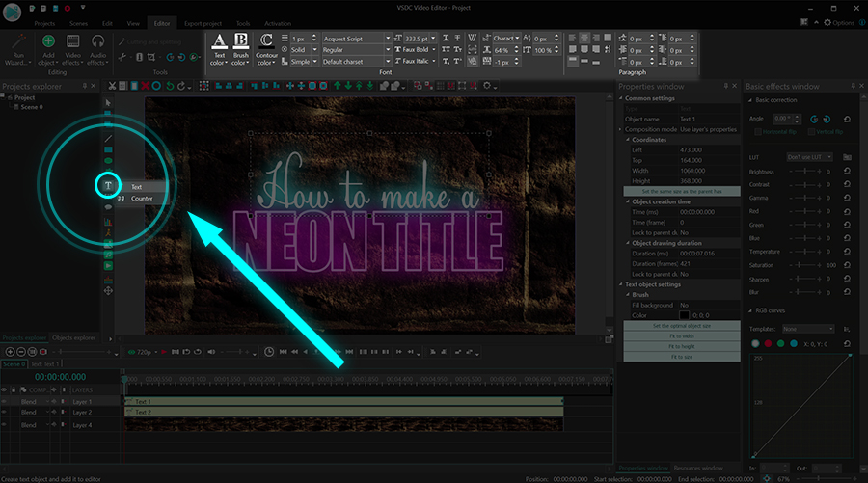
Task: Open the Export project tab
Action: [x=203, y=23]
